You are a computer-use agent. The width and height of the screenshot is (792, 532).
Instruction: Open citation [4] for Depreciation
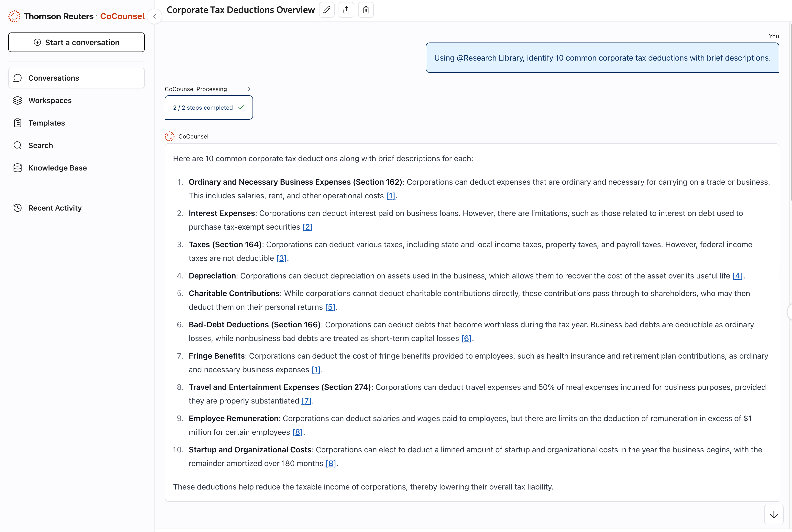tap(737, 276)
